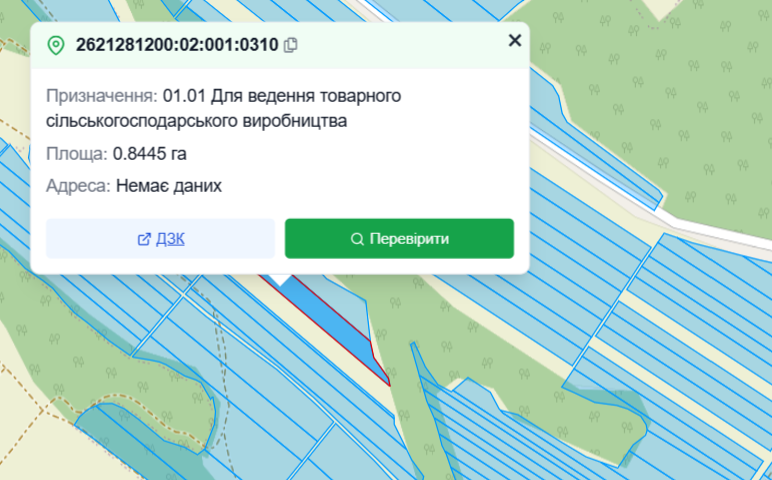Click the Площа label
This screenshot has width=772, height=480.
pyautogui.click(x=76, y=154)
